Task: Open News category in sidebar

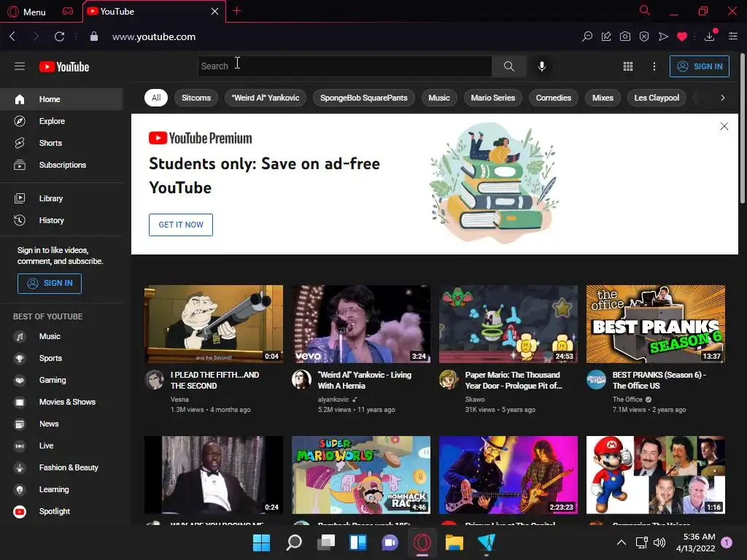Action: 61,424
